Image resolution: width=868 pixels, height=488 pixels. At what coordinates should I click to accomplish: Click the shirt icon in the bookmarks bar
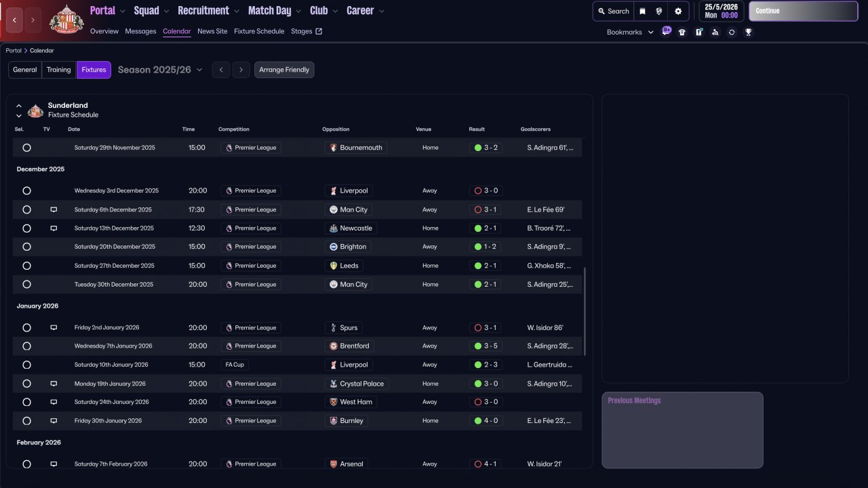682,32
